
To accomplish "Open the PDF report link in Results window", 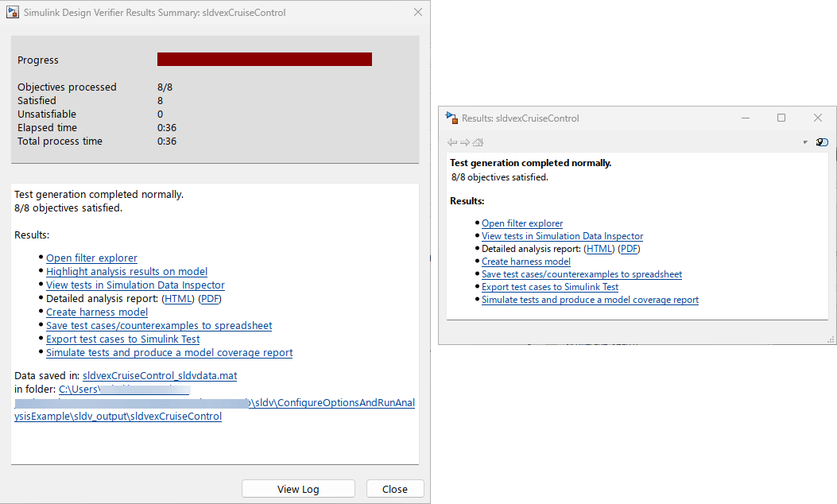I will pos(629,249).
